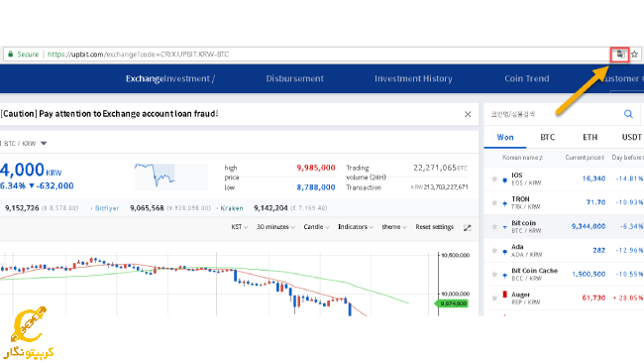Select the USDT market tab

click(632, 138)
